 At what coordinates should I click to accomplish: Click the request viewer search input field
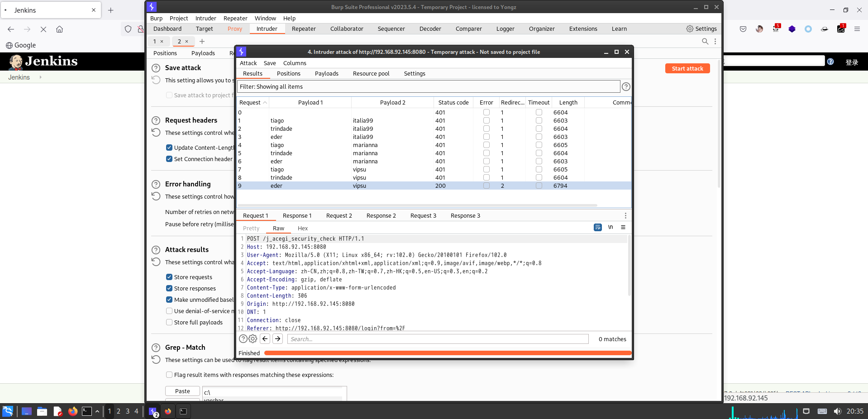point(438,339)
